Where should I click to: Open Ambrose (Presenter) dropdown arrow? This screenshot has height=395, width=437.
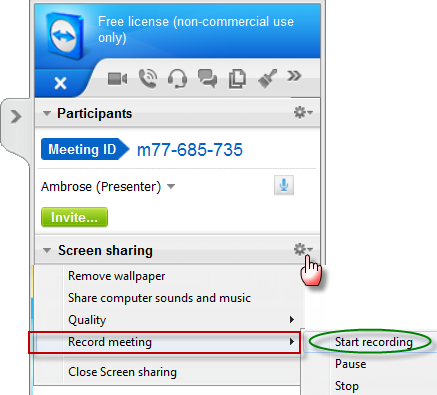(171, 186)
